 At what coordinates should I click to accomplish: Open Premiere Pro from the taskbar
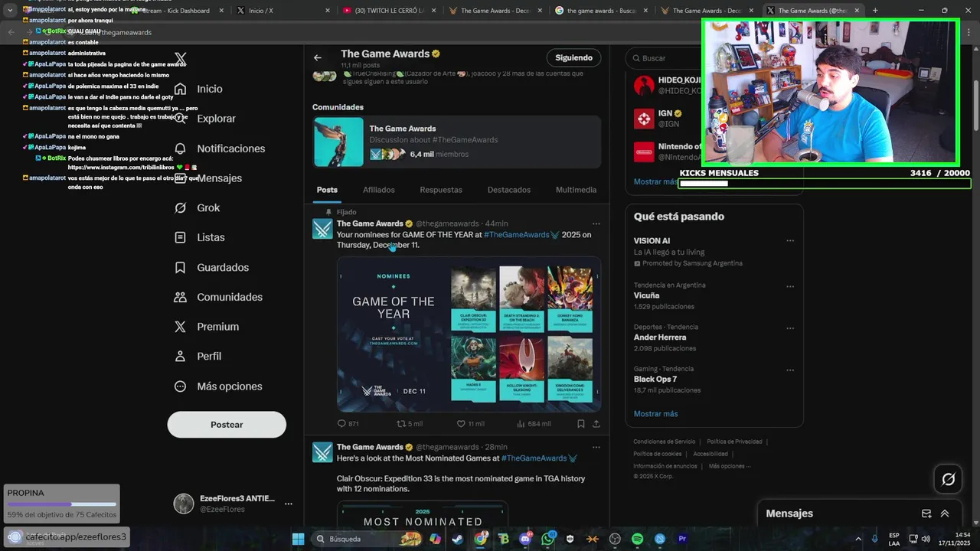(682, 539)
